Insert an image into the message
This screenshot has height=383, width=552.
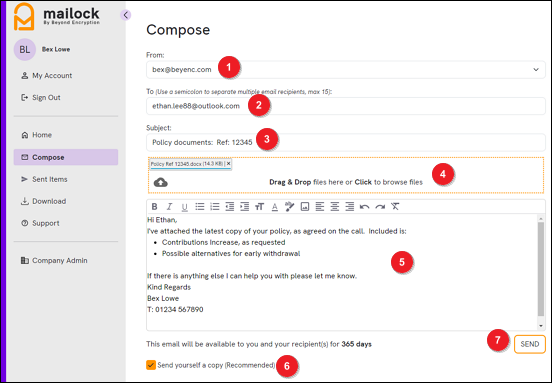[x=305, y=207]
